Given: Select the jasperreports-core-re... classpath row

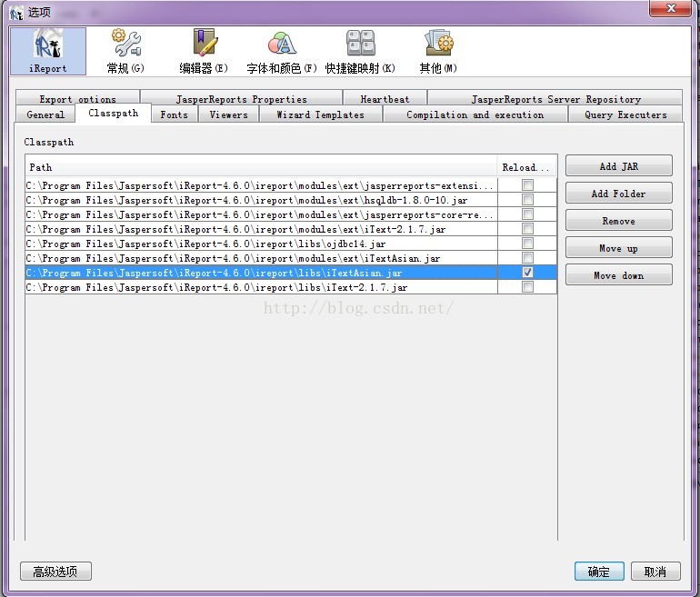Looking at the screenshot, I should point(261,214).
